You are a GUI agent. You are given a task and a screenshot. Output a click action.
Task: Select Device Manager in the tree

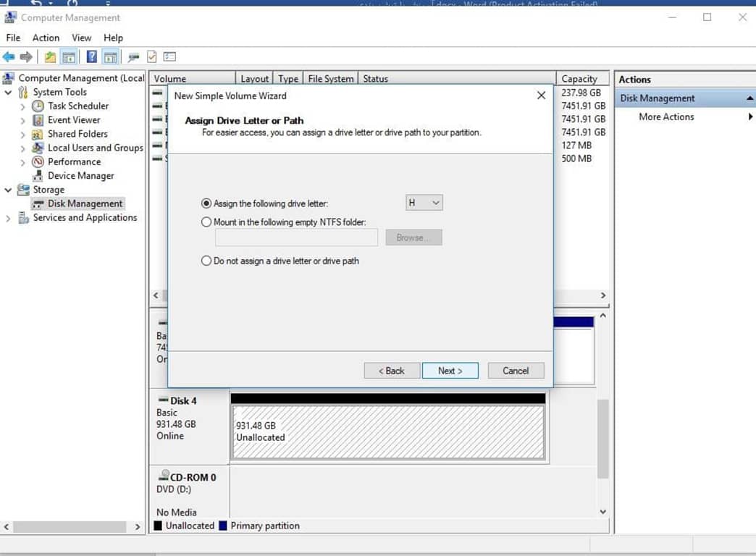click(80, 176)
